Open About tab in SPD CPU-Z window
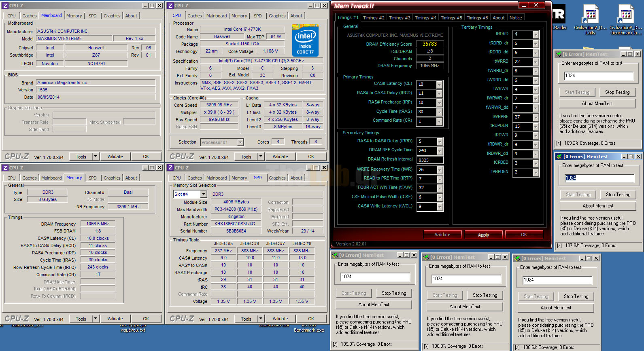The height and width of the screenshot is (351, 644). [296, 178]
